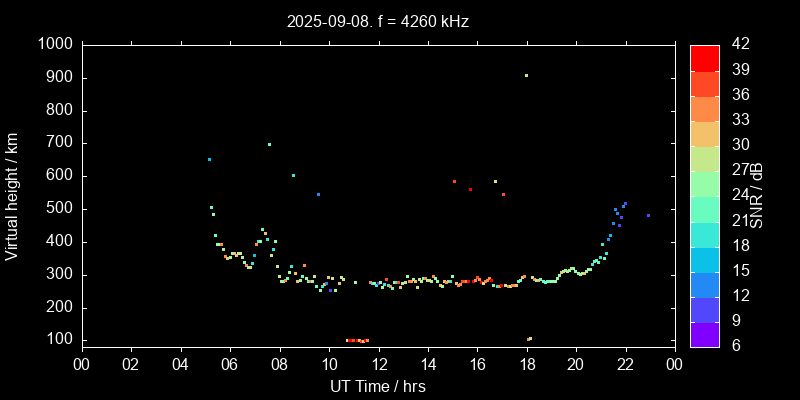Viewport: 800px width, 400px height.
Task: Click the isolated data point near 900 km
Action: pyautogui.click(x=526, y=75)
